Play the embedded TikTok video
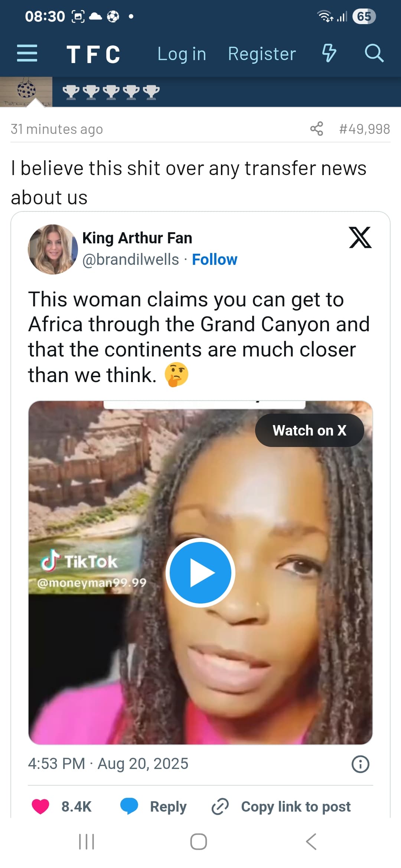Image resolution: width=401 pixels, height=868 pixels. click(200, 573)
